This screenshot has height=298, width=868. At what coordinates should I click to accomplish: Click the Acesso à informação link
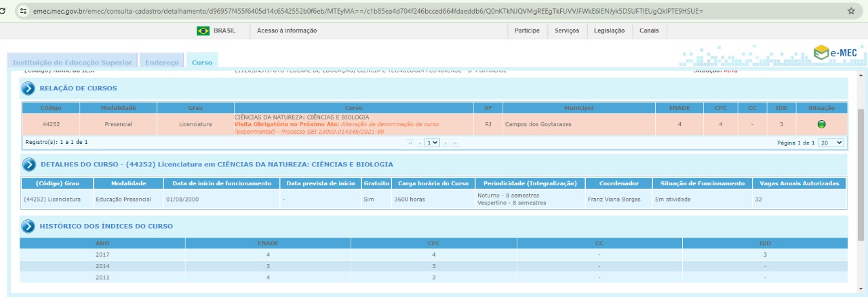pyautogui.click(x=287, y=31)
